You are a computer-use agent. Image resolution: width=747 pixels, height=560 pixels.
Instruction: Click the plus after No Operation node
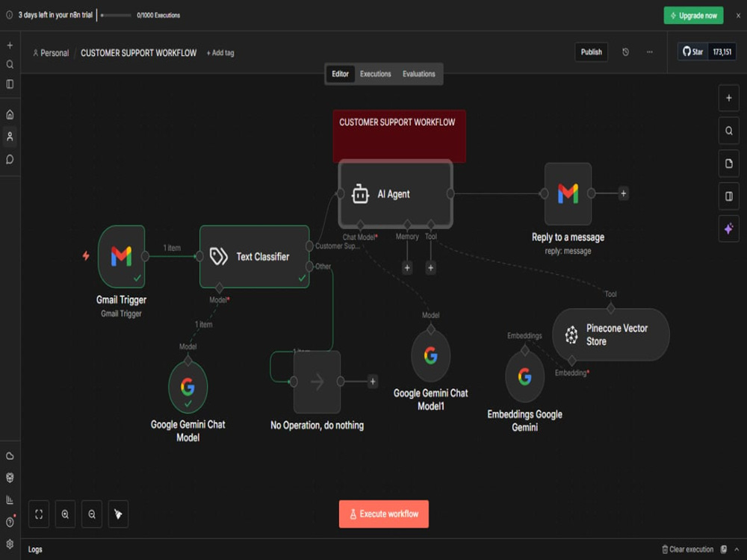(373, 382)
